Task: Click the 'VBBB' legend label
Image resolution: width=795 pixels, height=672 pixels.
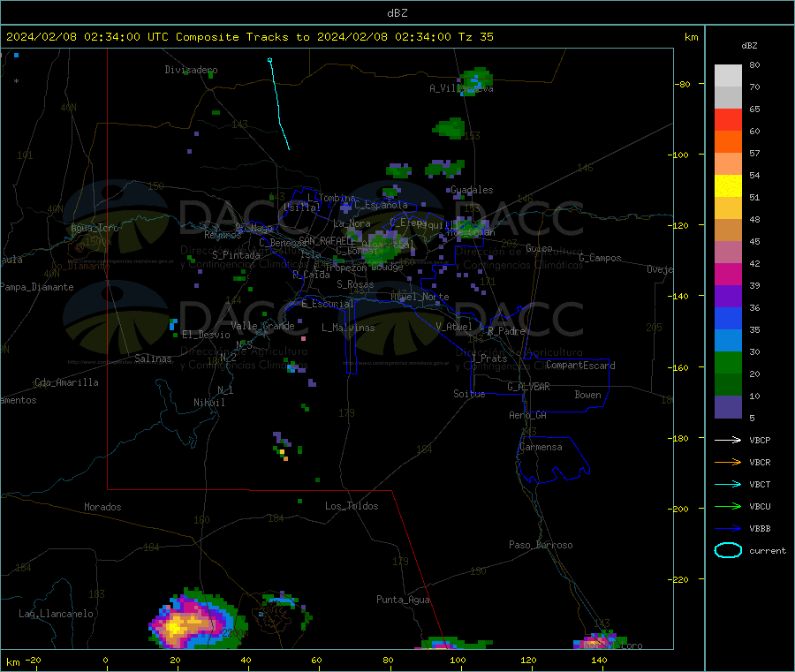Action: [760, 528]
